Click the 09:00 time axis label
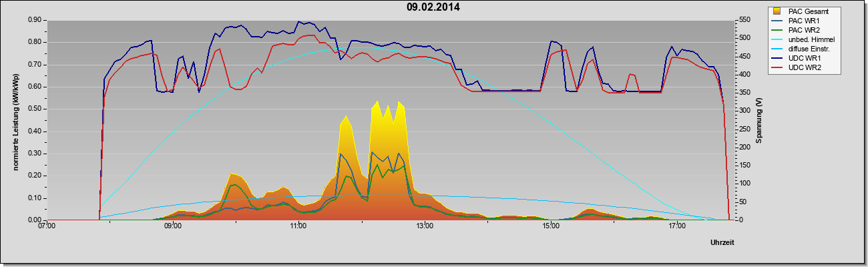The image size is (868, 267). click(x=172, y=227)
